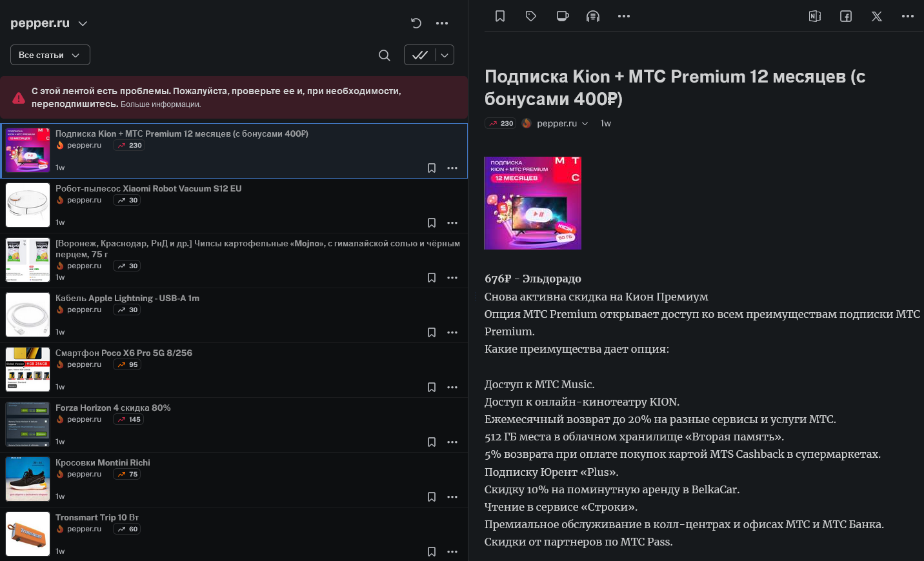Open options for Tronsmart Trip item
Viewport: 924px width, 561px height.
452,551
